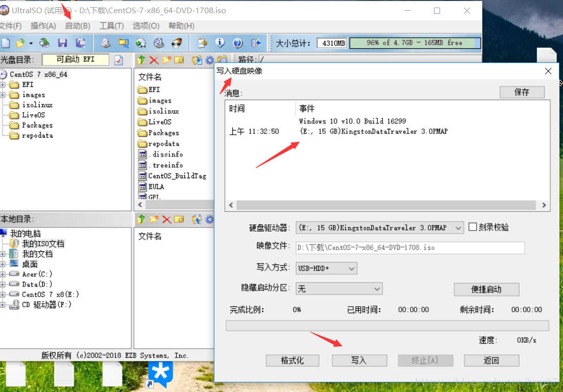This screenshot has height=392, width=563.
Task: Open the 工具(T) menu
Action: pyautogui.click(x=112, y=26)
